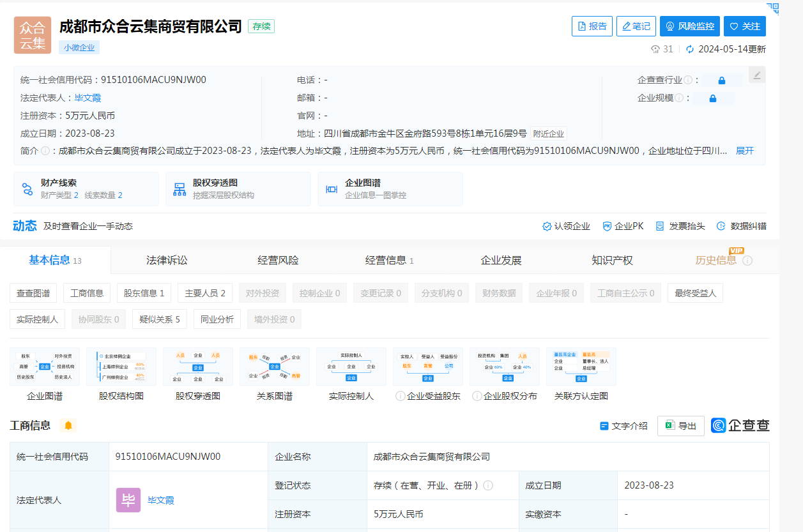The image size is (803, 532).
Task: Click the QR code icon at top right
Action: coord(773,7)
